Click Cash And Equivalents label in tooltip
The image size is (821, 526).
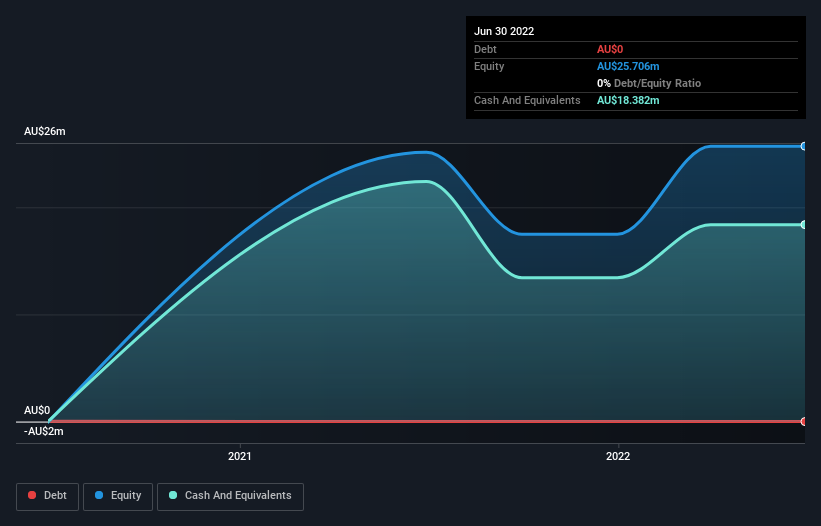click(527, 100)
